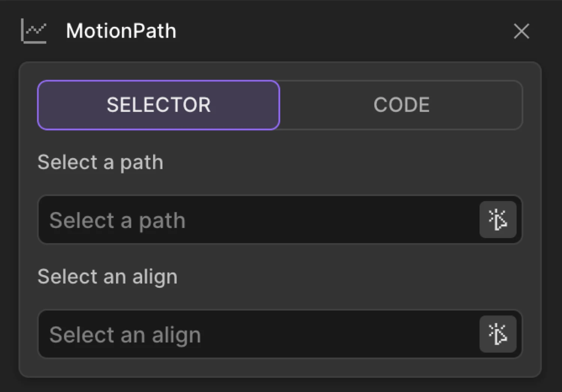Click the 'Select an align' section label
Image resolution: width=562 pixels, height=392 pixels.
click(107, 276)
